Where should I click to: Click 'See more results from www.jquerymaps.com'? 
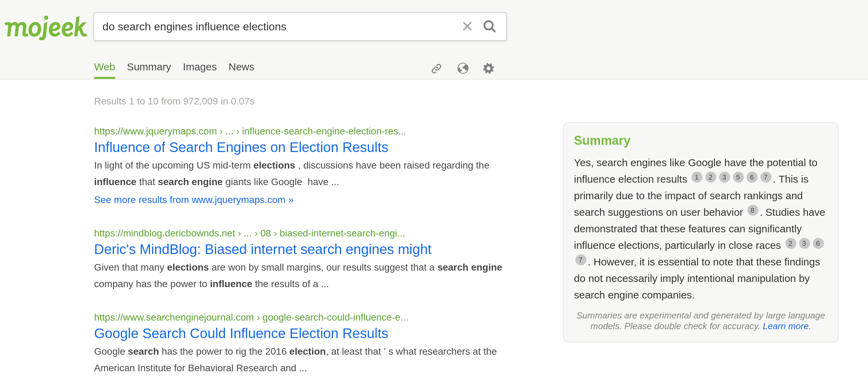(x=194, y=200)
